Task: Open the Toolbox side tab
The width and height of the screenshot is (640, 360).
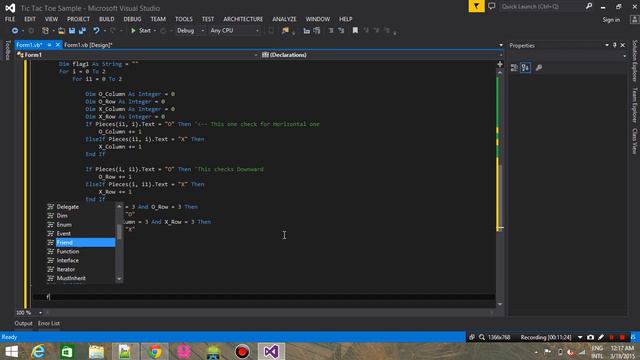Action: tap(7, 50)
